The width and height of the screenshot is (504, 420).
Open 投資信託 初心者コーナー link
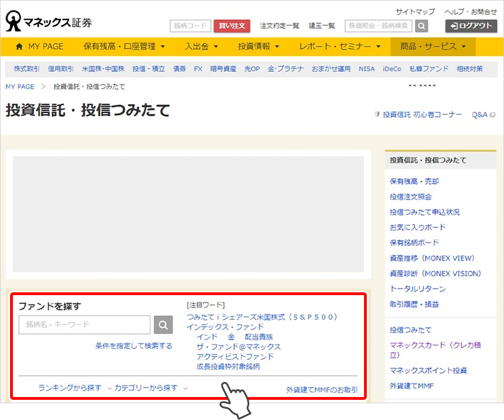point(422,115)
